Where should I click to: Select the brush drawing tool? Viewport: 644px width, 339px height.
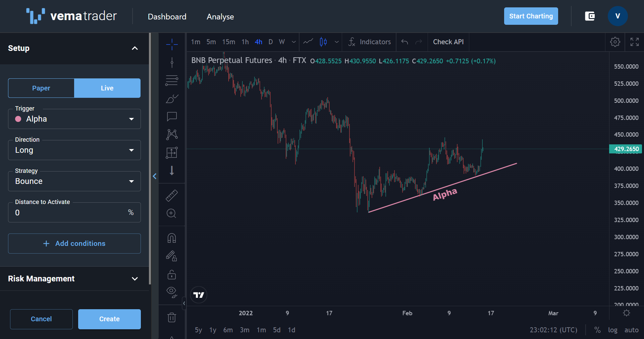tap(172, 98)
